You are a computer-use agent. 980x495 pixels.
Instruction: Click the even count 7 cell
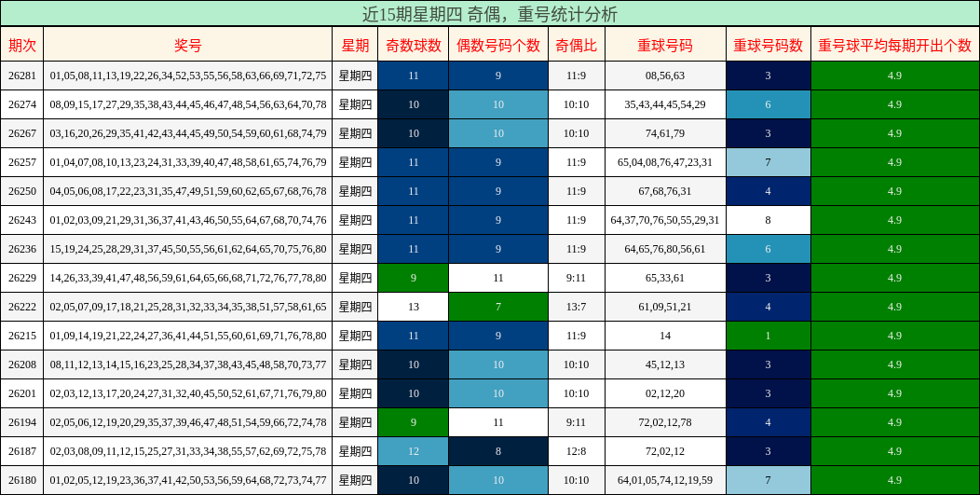[498, 307]
